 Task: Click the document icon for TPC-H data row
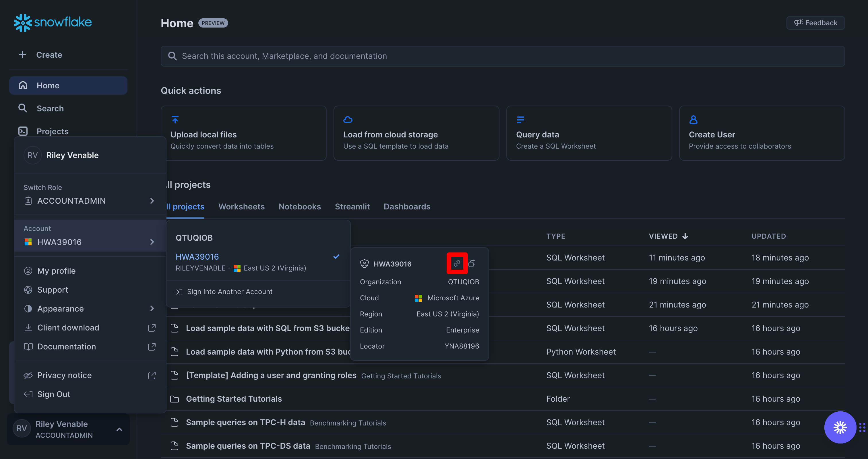click(174, 422)
